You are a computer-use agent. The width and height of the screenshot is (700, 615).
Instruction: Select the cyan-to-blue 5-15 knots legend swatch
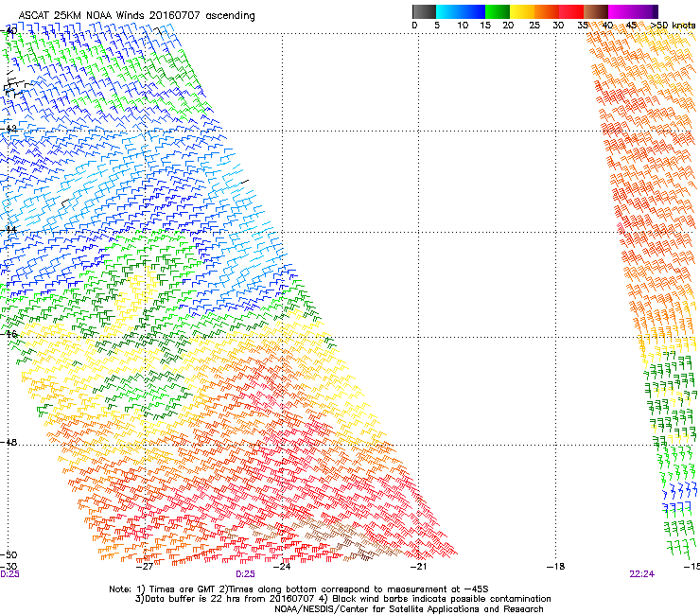coord(461,11)
